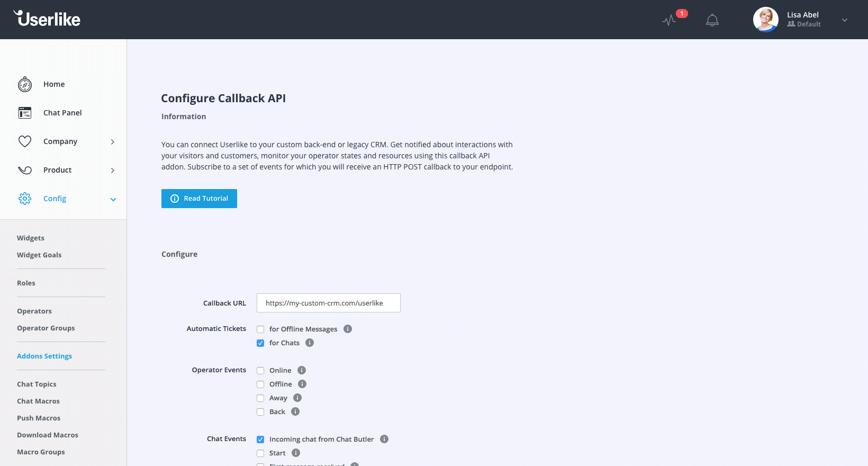868x466 pixels.
Task: Open Widget Goals link
Action: click(39, 255)
